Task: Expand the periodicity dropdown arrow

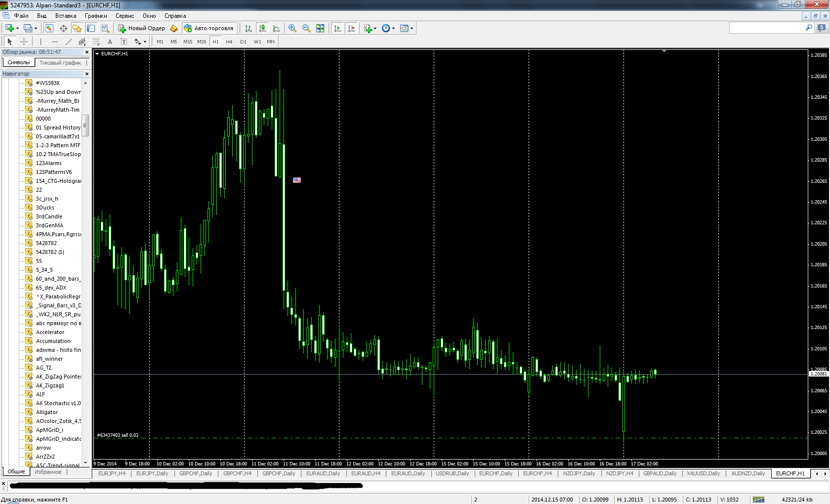Action: pos(394,28)
